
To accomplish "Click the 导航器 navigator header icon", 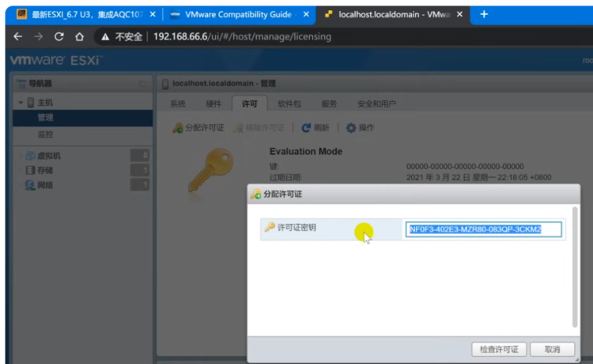I will coord(21,84).
